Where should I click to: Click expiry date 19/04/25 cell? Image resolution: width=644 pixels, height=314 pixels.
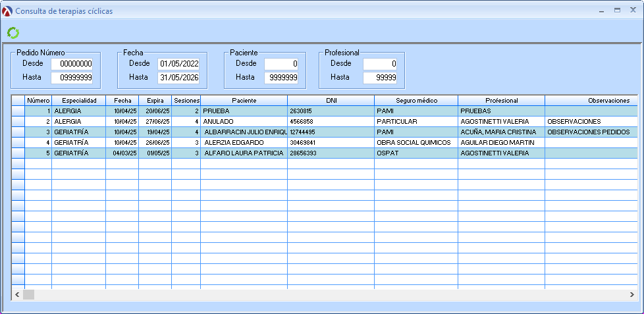(x=155, y=132)
